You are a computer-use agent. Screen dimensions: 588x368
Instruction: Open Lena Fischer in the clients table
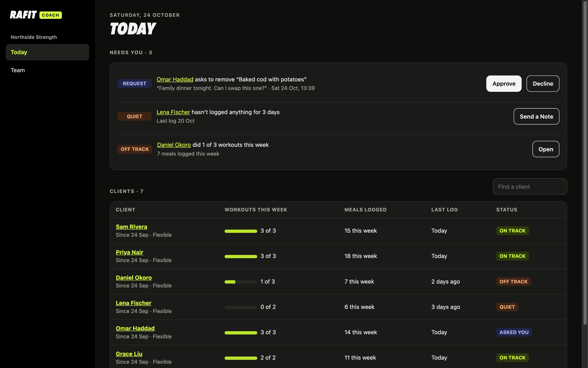[134, 303]
